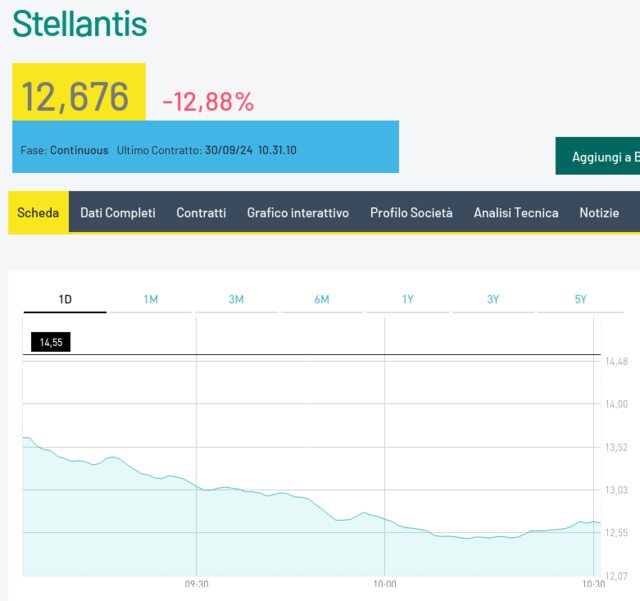
Task: Switch to the Analisi Tecnica tab
Action: (x=516, y=212)
